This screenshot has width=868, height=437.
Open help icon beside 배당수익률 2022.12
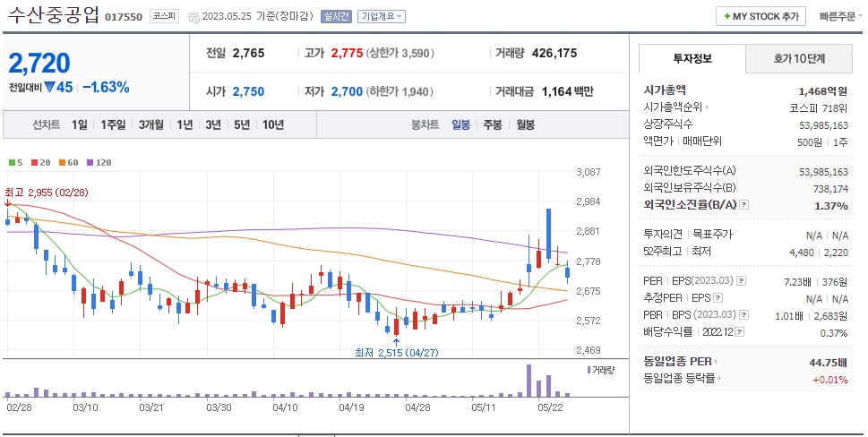[x=740, y=332]
